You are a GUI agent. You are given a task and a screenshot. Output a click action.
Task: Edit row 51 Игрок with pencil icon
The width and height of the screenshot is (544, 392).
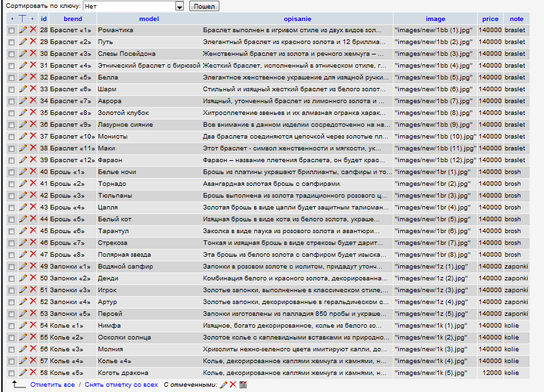click(23, 290)
